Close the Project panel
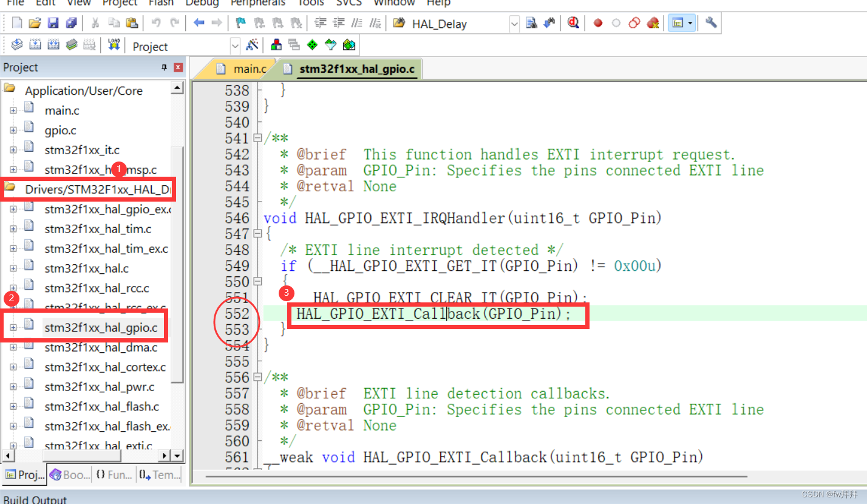The width and height of the screenshot is (867, 504). (178, 67)
